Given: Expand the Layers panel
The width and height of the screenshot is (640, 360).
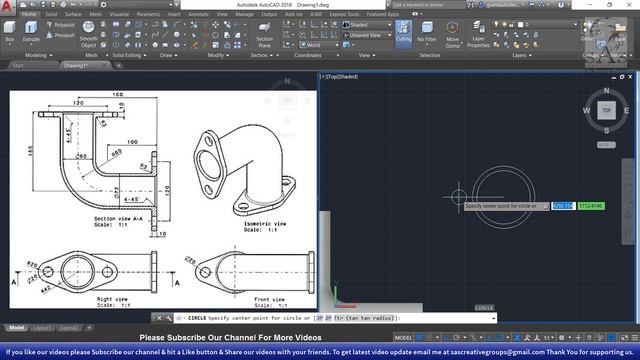Looking at the screenshot, I should 522,55.
